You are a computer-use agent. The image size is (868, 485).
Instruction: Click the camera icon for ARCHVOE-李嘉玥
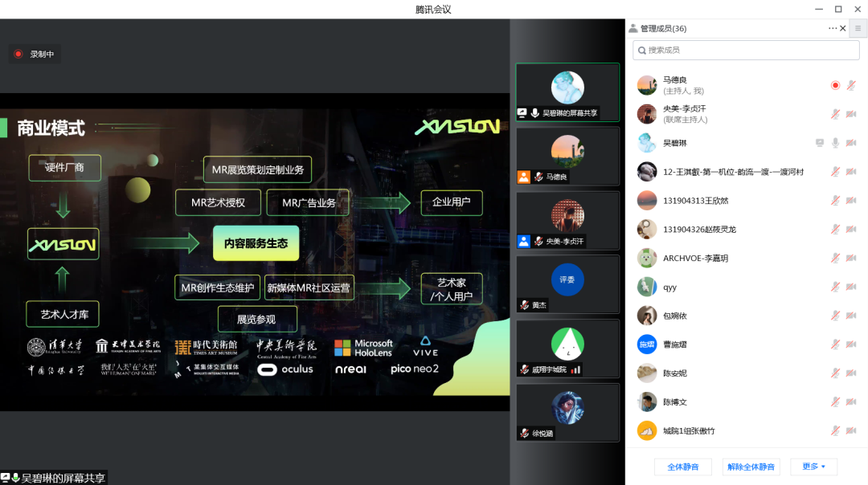(851, 258)
